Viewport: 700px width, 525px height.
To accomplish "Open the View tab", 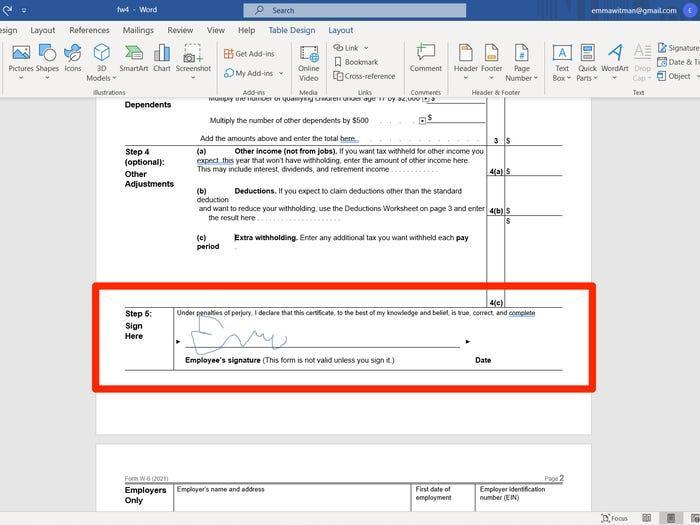I will click(216, 30).
